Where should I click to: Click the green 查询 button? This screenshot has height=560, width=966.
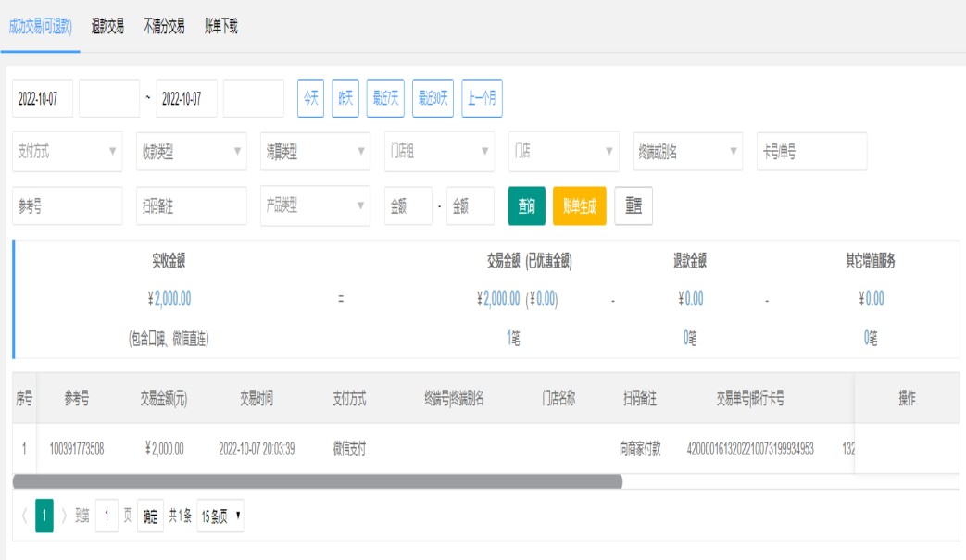[526, 206]
